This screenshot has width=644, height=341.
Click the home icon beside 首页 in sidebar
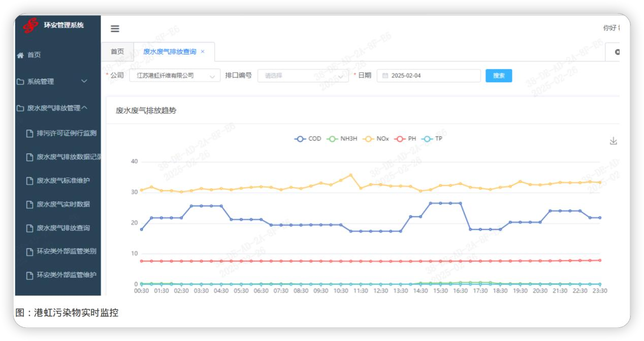pos(20,55)
